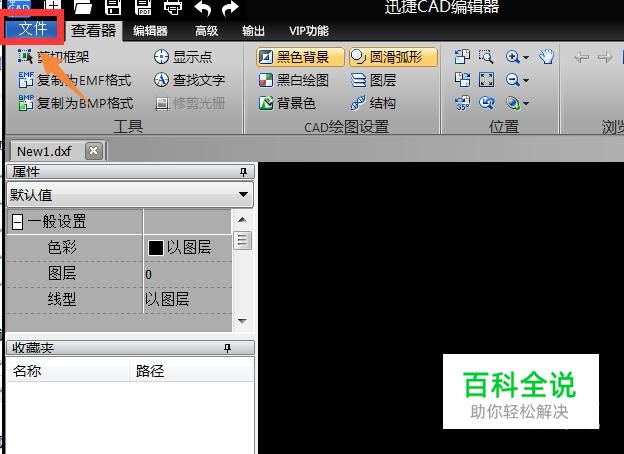Click the properties scrollbar thumb

coord(242,240)
